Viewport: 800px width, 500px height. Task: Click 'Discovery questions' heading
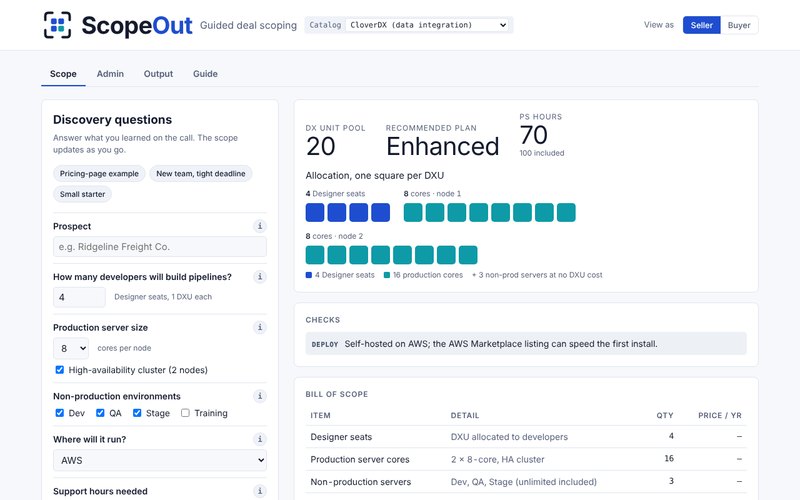point(112,119)
